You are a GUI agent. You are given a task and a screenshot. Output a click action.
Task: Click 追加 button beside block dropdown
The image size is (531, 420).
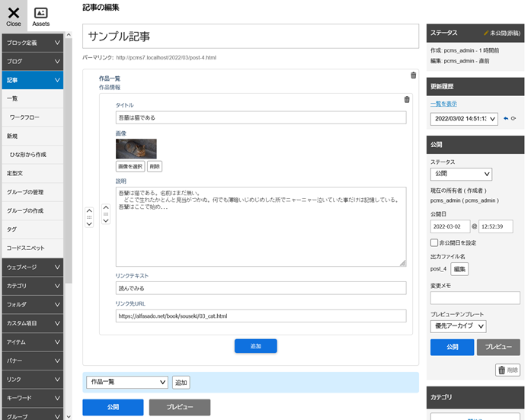[x=181, y=383]
